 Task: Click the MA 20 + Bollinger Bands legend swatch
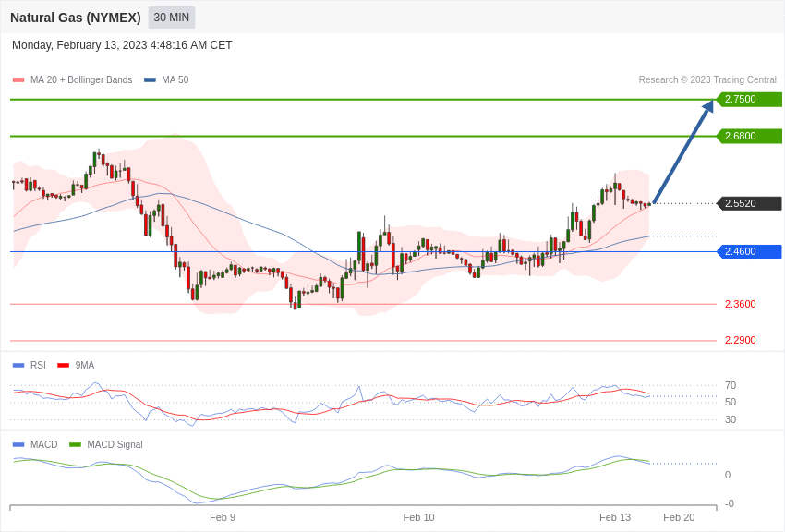18,80
